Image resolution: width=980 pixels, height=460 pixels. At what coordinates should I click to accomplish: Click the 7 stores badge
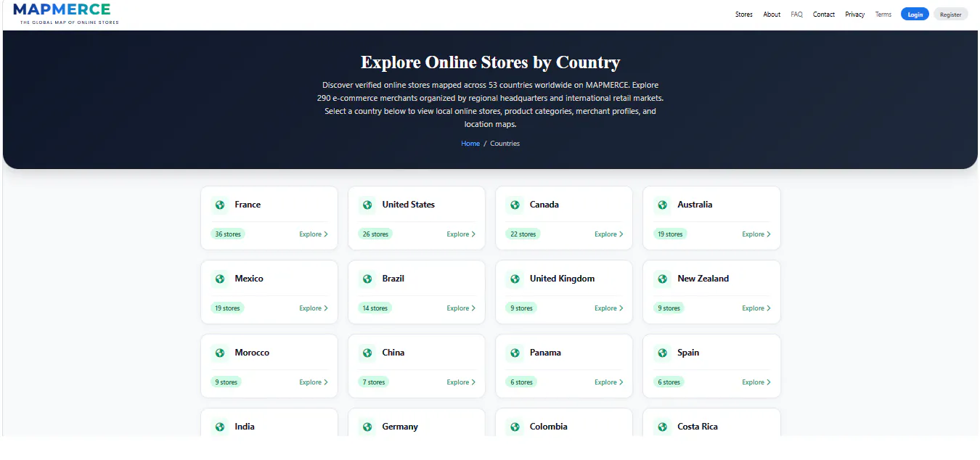click(x=374, y=382)
